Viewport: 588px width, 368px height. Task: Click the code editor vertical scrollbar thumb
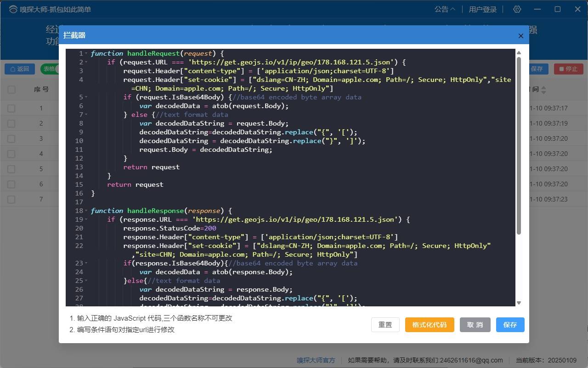[x=519, y=146]
